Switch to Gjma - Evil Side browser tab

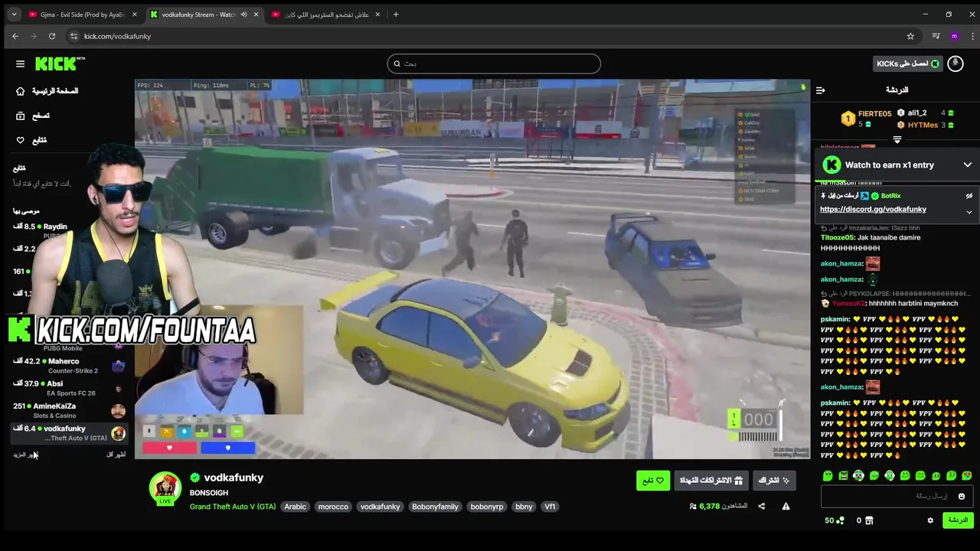coord(82,15)
